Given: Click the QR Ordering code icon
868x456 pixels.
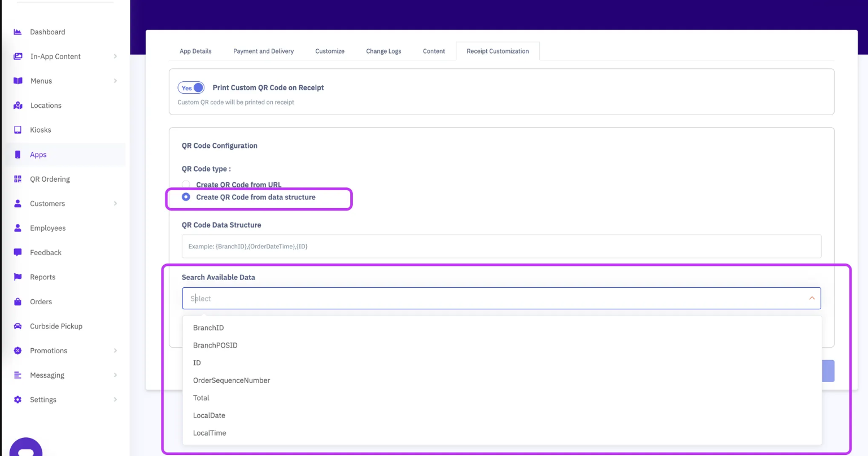Looking at the screenshot, I should (x=18, y=179).
